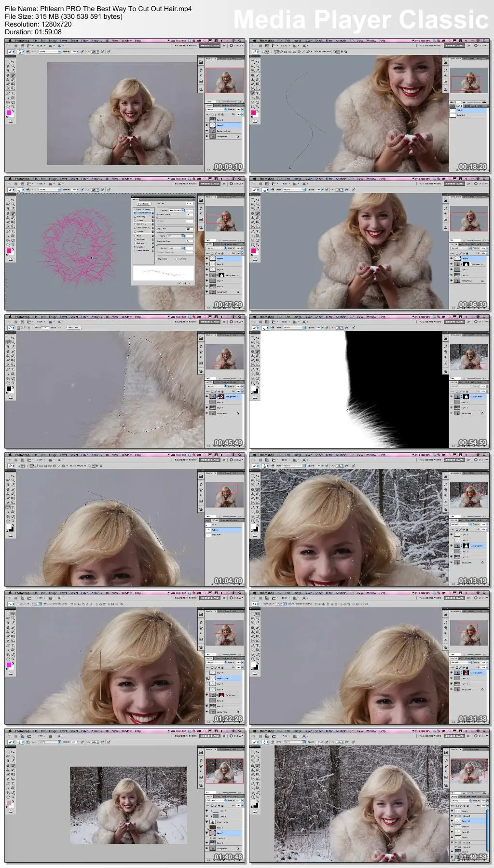Open zoom level dropdown in 00:09:10 application bar

pos(41,46)
